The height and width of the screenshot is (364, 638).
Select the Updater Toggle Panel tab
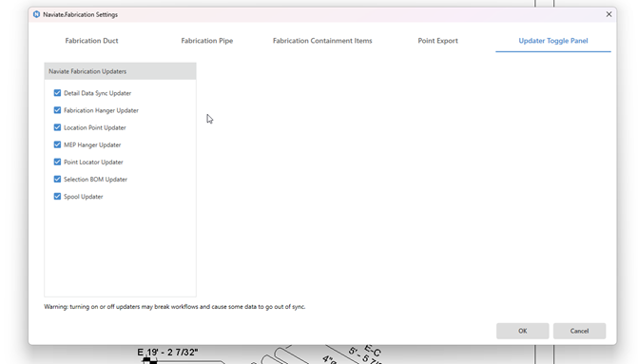click(553, 41)
